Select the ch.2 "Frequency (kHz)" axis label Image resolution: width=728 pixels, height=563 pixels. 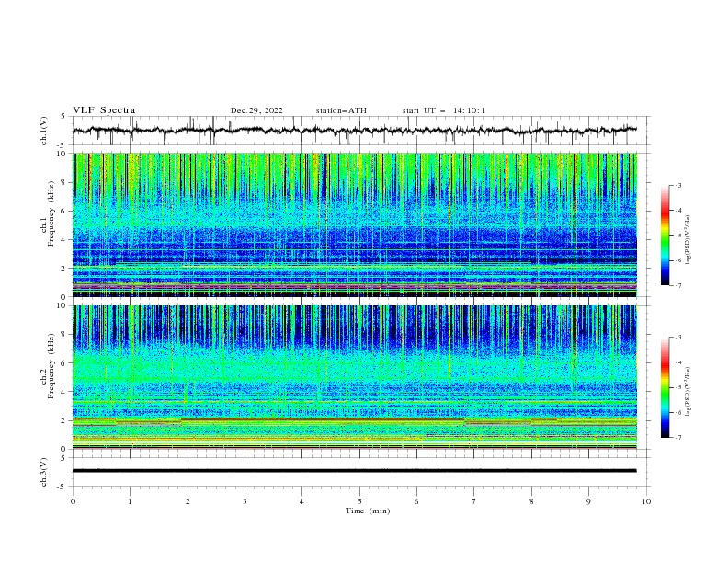[51, 365]
